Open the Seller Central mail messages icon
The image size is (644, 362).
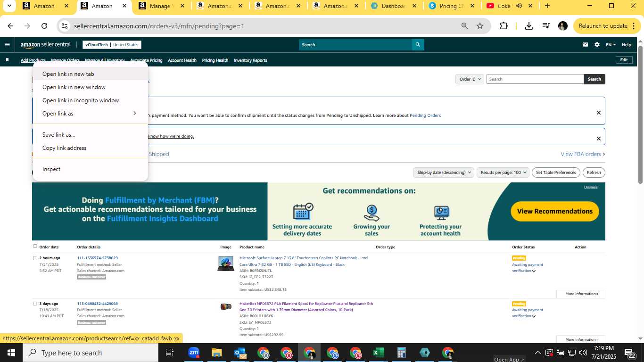click(585, 45)
